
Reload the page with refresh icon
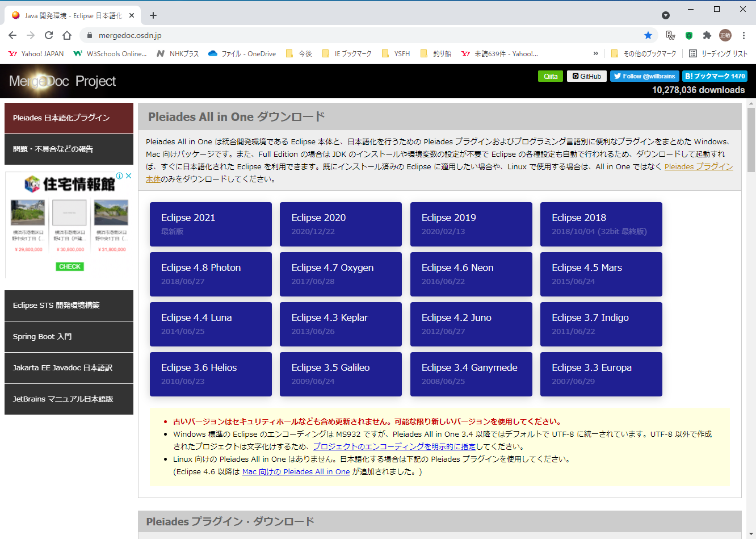(49, 35)
